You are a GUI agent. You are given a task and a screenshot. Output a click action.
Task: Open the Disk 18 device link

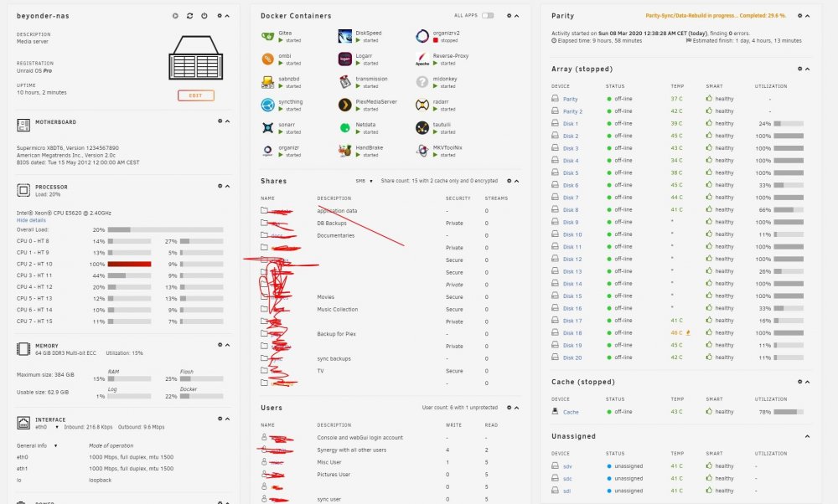572,333
